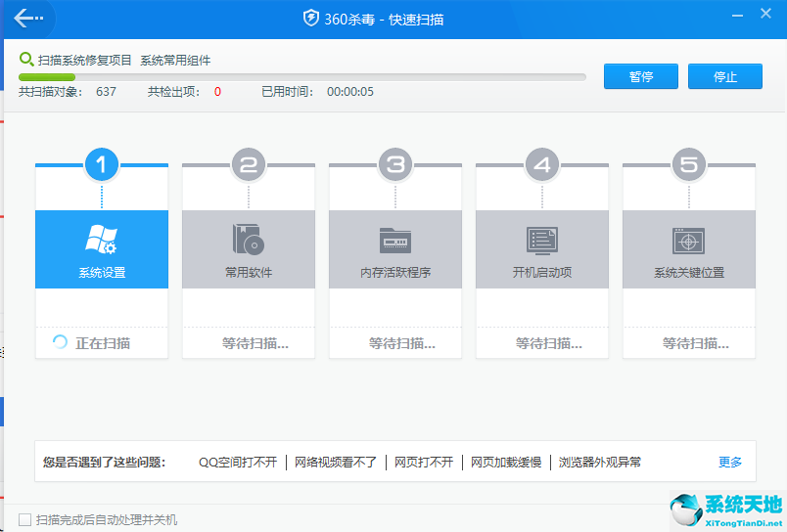Open 浏览器外观异常 problem link
This screenshot has height=532, width=787.
pos(600,462)
